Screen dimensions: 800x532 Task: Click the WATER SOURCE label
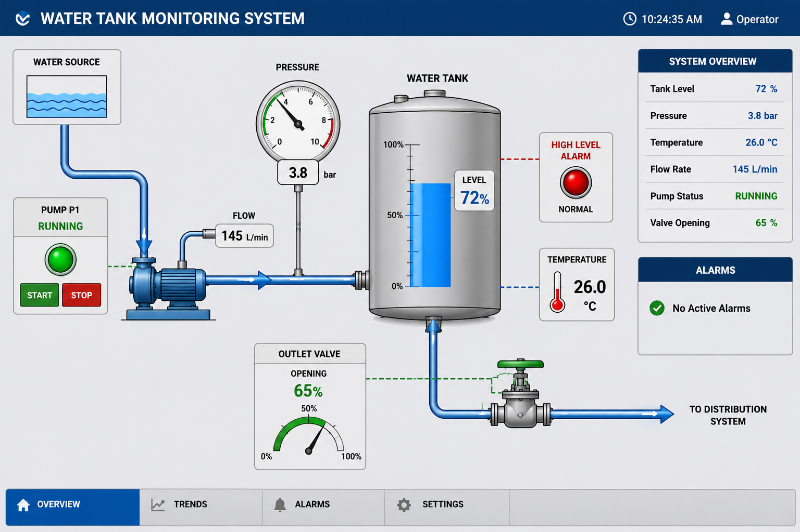pos(66,62)
